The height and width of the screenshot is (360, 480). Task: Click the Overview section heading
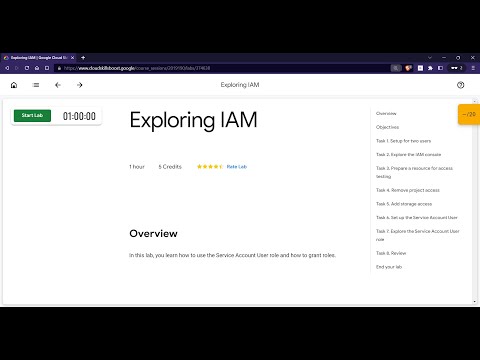click(x=153, y=234)
